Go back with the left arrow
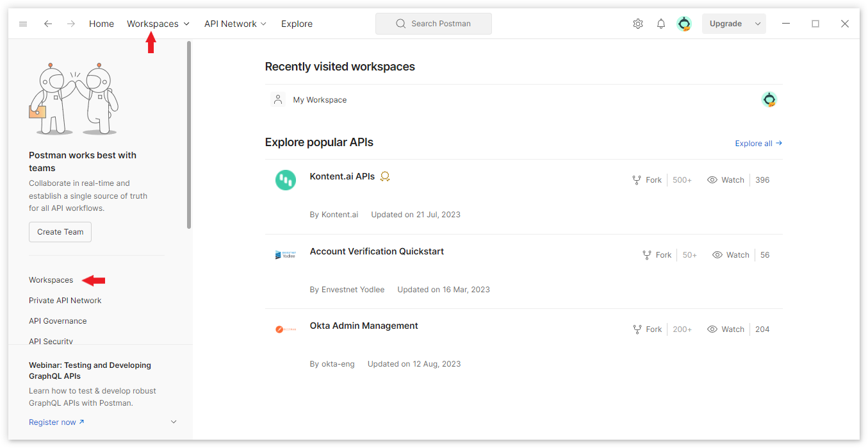868x448 pixels. (48, 24)
